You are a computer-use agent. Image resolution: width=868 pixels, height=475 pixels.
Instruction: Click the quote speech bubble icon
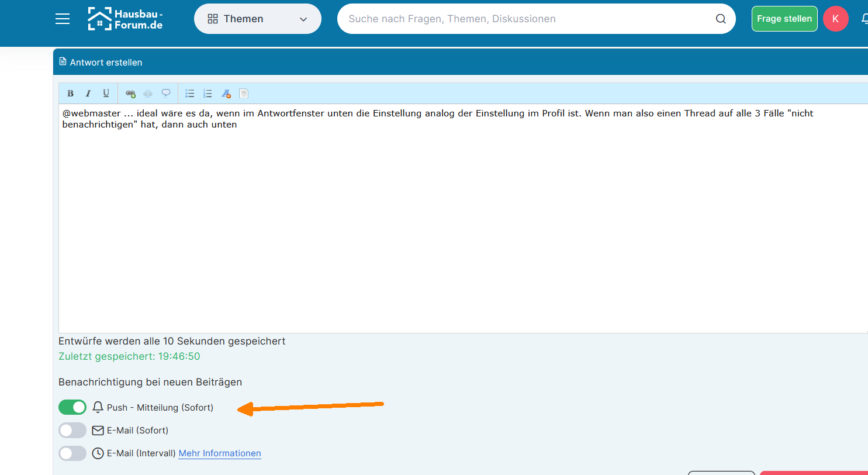166,93
